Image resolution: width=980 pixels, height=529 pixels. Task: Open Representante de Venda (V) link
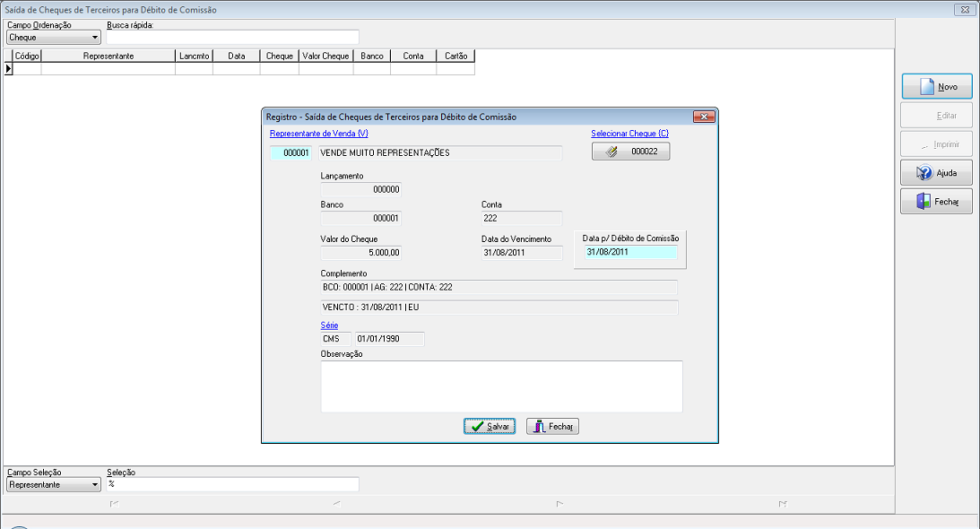click(319, 134)
